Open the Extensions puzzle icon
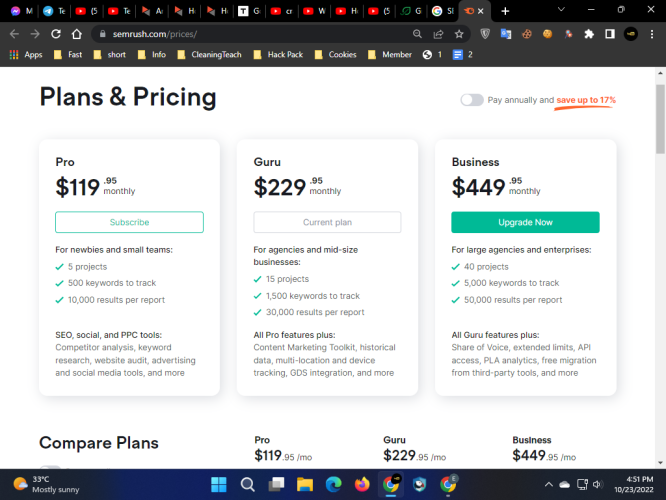The height and width of the screenshot is (500, 666). click(589, 34)
